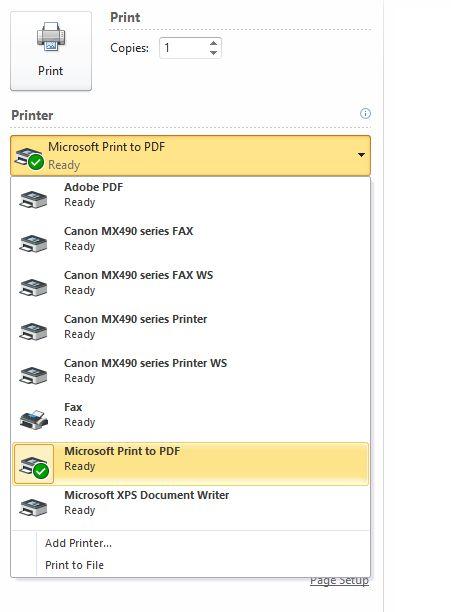
Task: Increase the copies count with up arrow
Action: coord(213,43)
